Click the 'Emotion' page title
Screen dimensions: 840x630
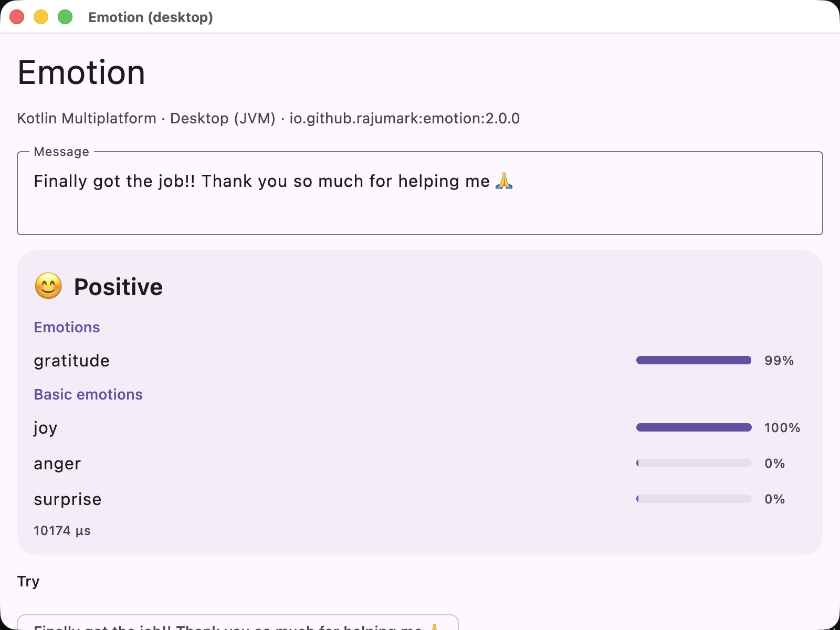click(x=81, y=72)
